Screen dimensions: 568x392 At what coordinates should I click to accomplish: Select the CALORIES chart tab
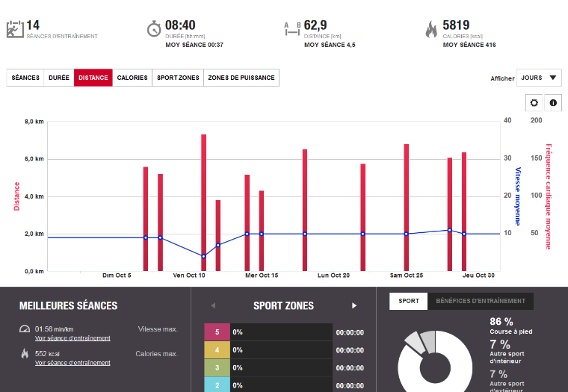132,78
